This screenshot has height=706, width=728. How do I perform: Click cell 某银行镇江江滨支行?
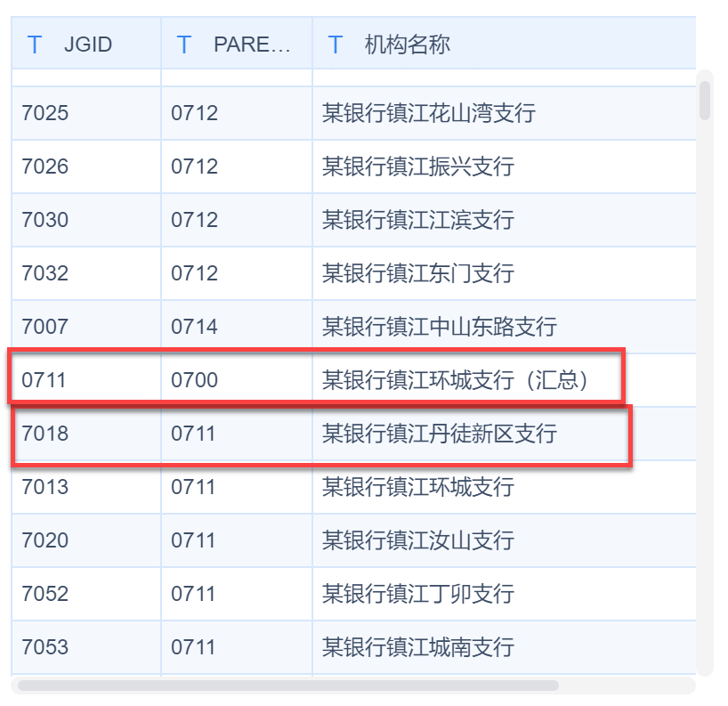tap(418, 220)
